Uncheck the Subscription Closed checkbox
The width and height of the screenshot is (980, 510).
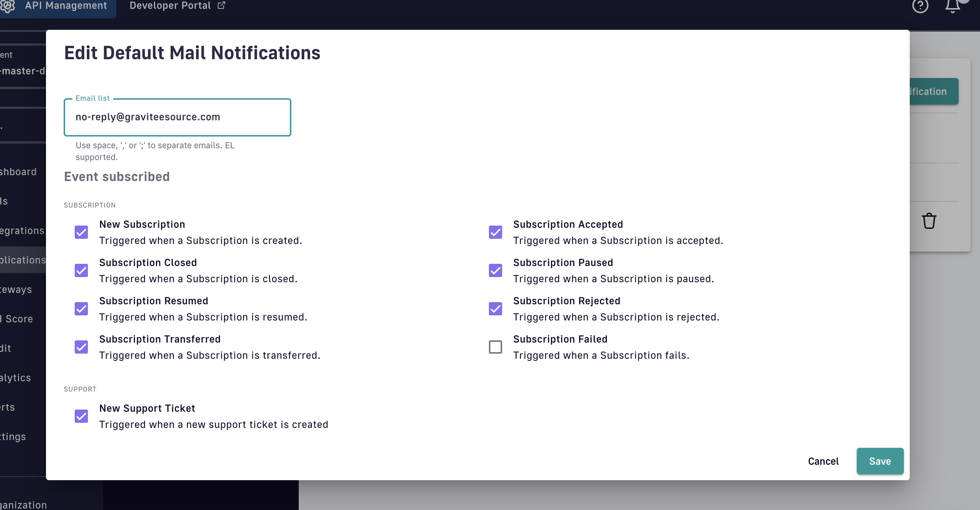point(81,270)
